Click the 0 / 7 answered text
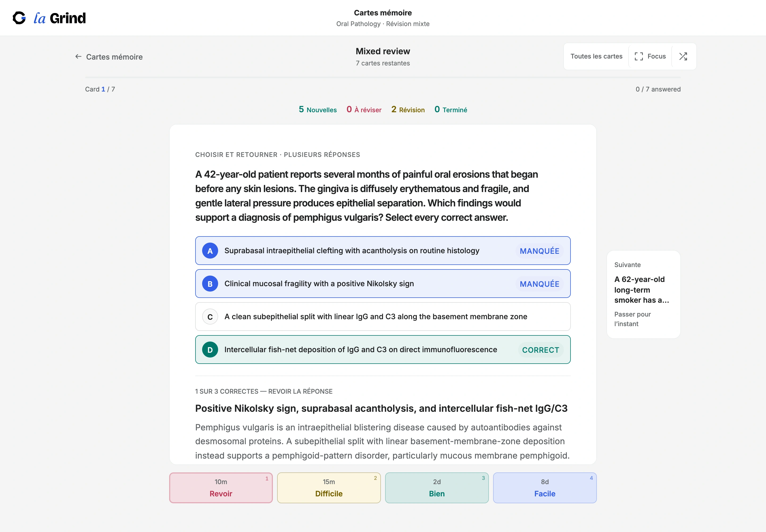 pyautogui.click(x=658, y=89)
